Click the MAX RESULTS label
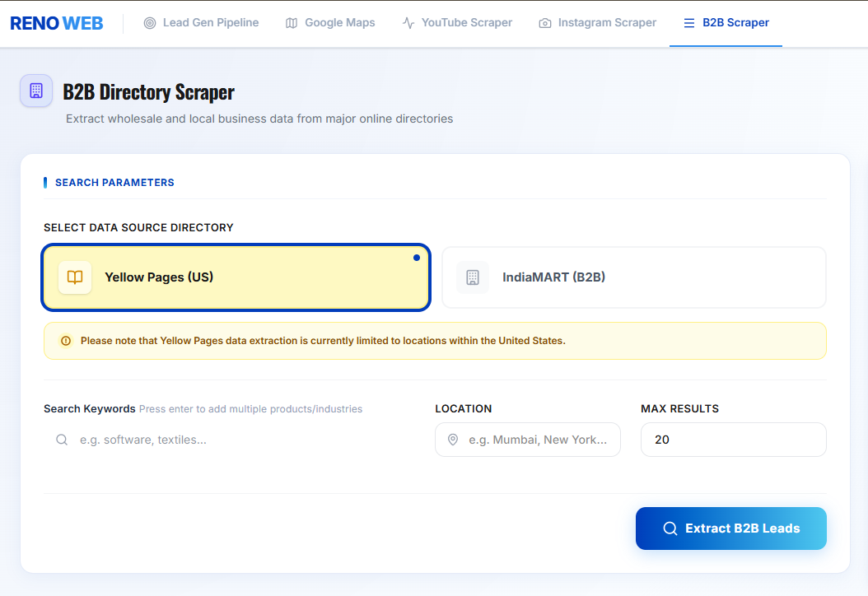Image resolution: width=868 pixels, height=596 pixels. tap(679, 408)
